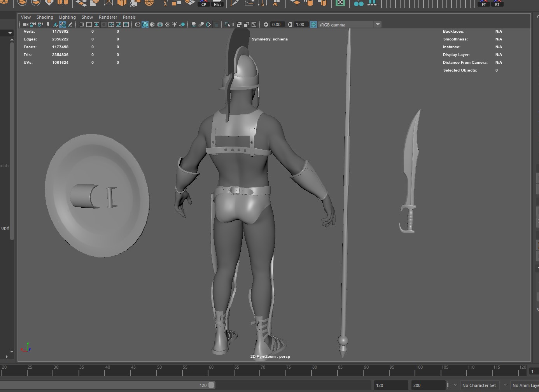The width and height of the screenshot is (539, 392).
Task: Open the Shading panel menu
Action: pyautogui.click(x=45, y=17)
